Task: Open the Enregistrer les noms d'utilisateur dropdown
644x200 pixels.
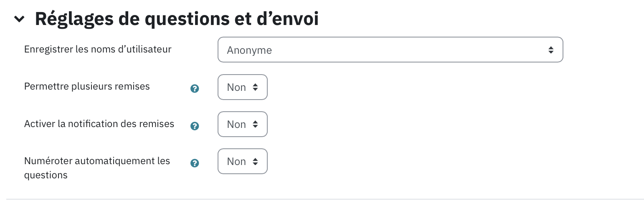Action: pos(390,50)
